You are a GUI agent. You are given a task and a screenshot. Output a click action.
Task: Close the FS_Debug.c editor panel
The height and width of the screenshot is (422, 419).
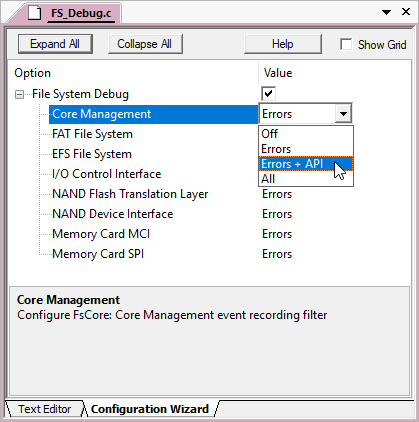pyautogui.click(x=406, y=12)
